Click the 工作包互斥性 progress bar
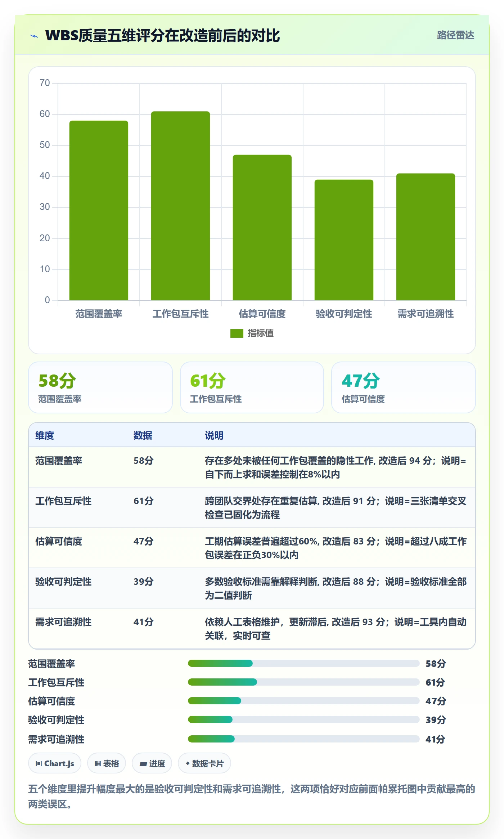Image resolution: width=504 pixels, height=839 pixels. (x=304, y=682)
